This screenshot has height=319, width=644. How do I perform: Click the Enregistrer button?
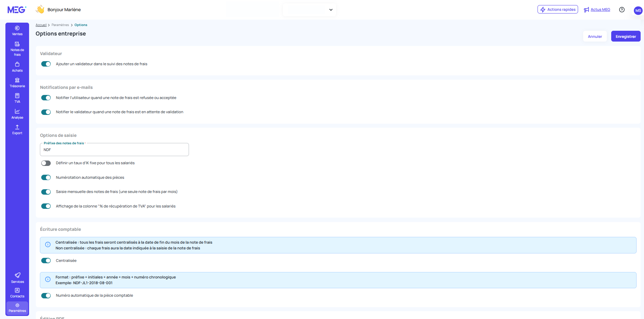tap(626, 36)
